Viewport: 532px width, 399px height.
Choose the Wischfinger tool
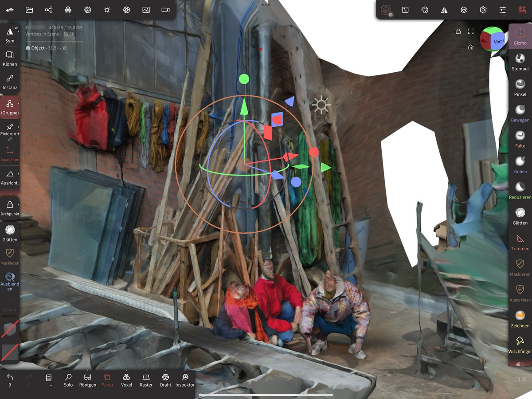pyautogui.click(x=520, y=344)
